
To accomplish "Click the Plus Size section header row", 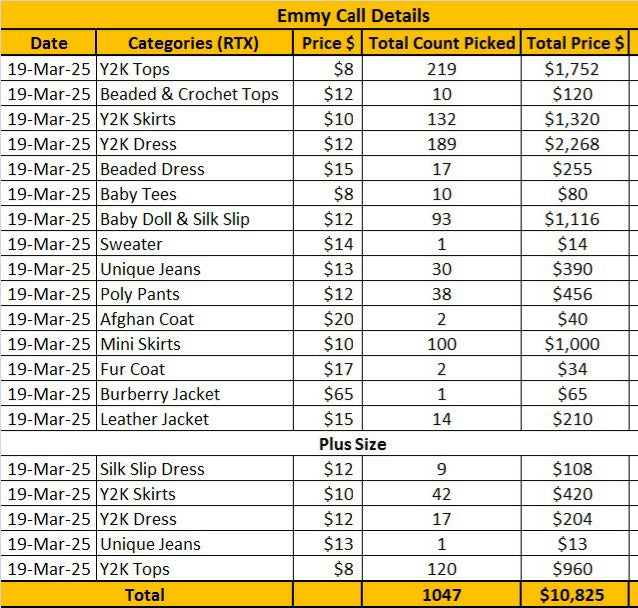I will (319, 444).
